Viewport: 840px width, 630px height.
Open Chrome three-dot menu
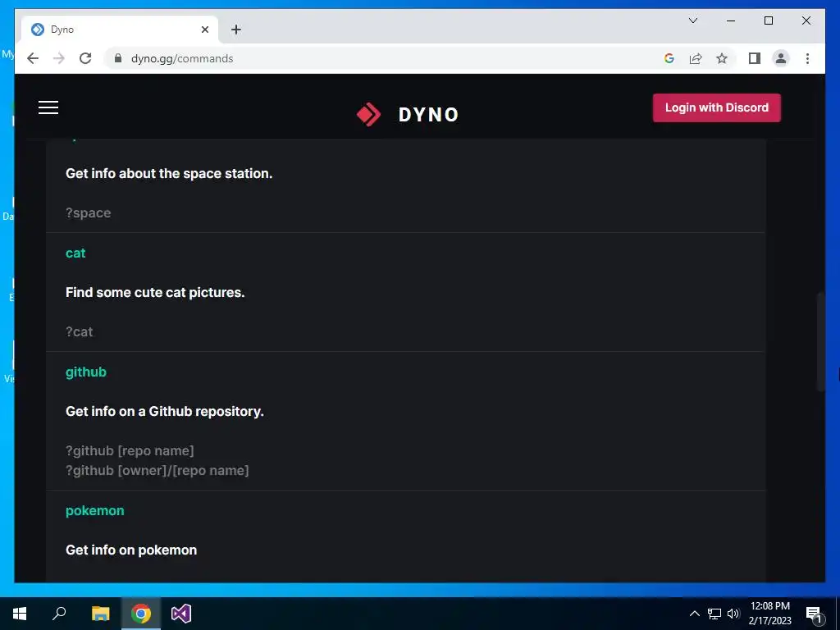click(x=807, y=58)
